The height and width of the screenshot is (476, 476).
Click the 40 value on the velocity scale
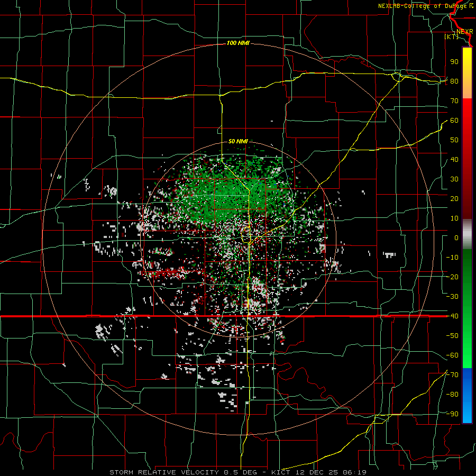(x=454, y=160)
